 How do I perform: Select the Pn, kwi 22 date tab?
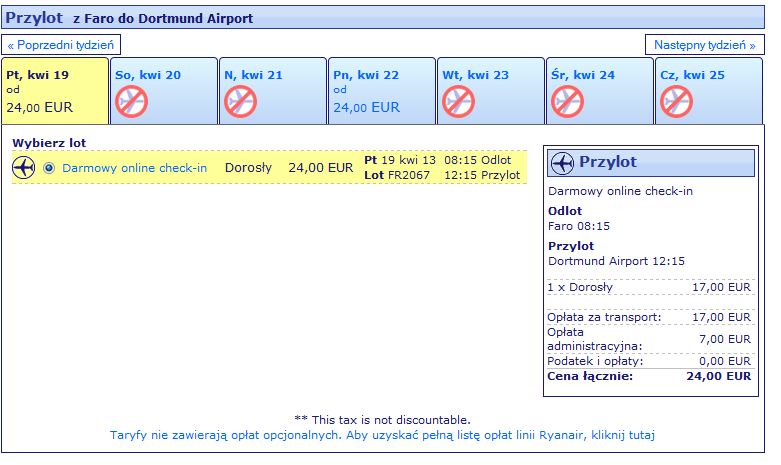(x=382, y=91)
